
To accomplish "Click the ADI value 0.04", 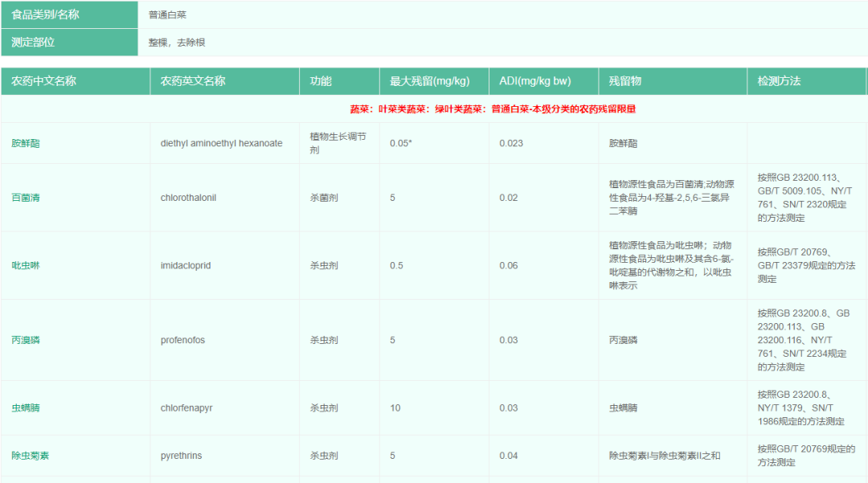I will 509,456.
